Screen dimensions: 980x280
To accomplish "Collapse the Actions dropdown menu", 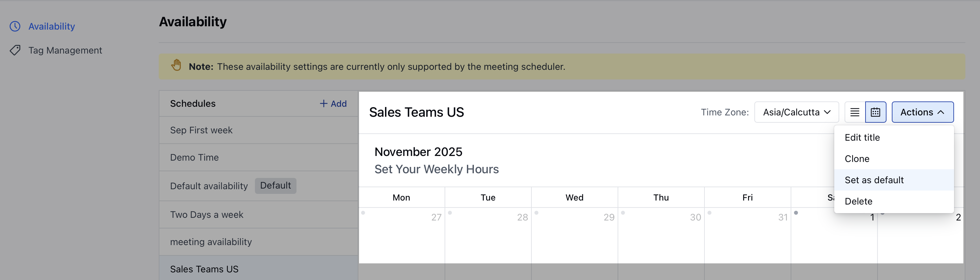I will point(922,112).
